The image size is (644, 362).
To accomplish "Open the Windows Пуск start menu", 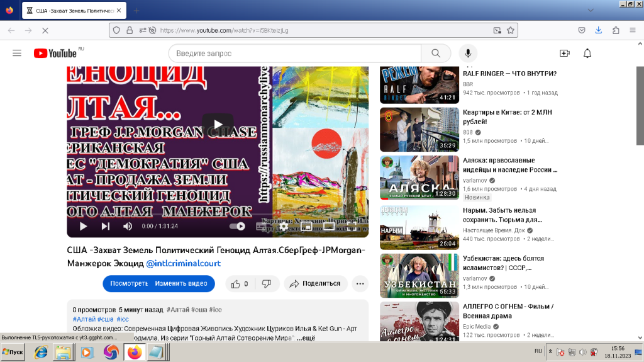I will (x=13, y=352).
